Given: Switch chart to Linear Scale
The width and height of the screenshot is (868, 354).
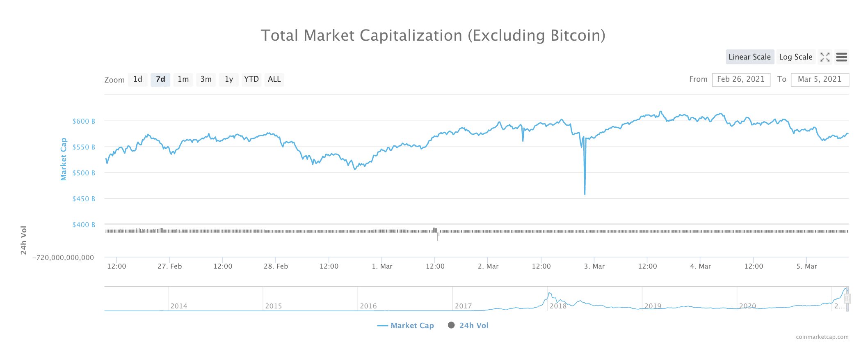Looking at the screenshot, I should (x=749, y=57).
